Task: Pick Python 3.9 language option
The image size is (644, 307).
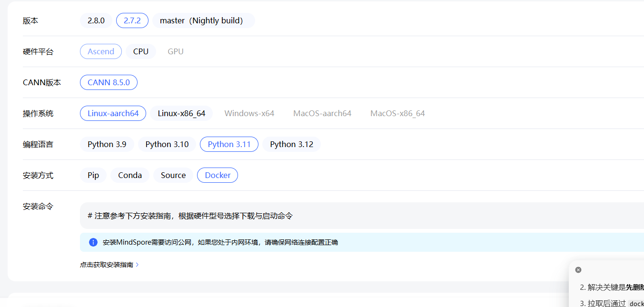Action: click(107, 144)
